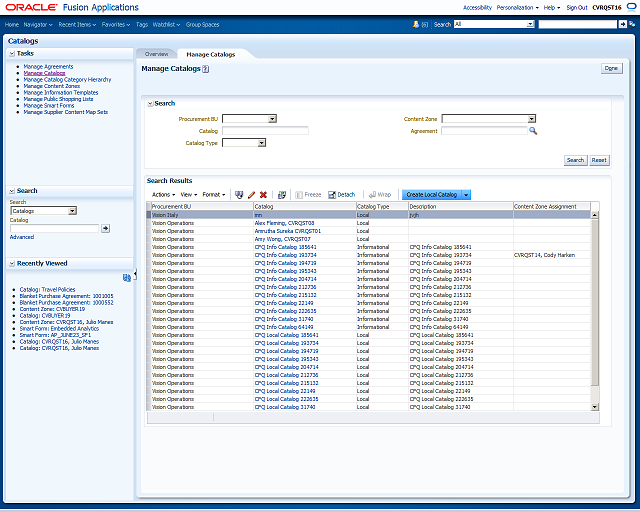Open the View menu in Search Results
This screenshot has height=512, width=640.
[189, 195]
